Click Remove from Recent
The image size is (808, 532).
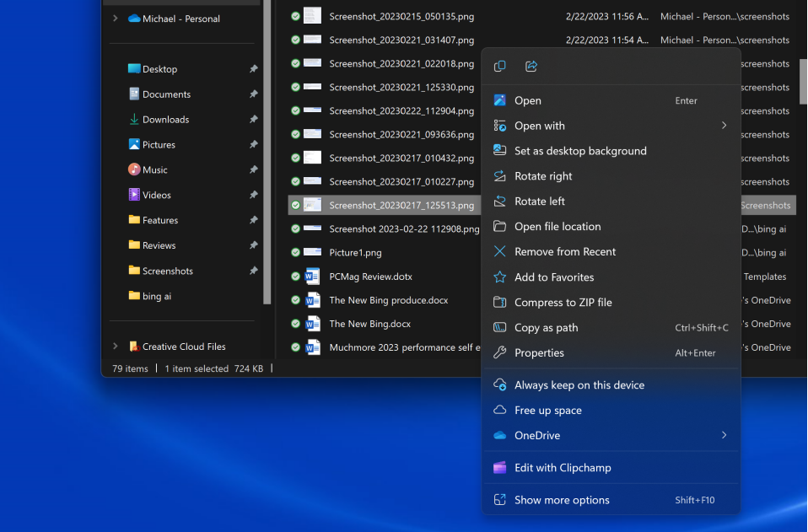click(x=611, y=251)
